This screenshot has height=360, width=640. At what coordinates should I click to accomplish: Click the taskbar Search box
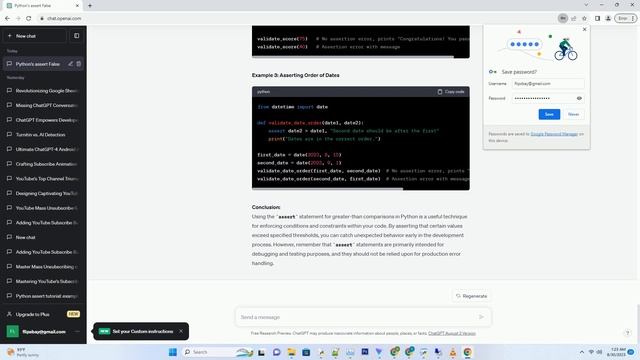pos(217,352)
